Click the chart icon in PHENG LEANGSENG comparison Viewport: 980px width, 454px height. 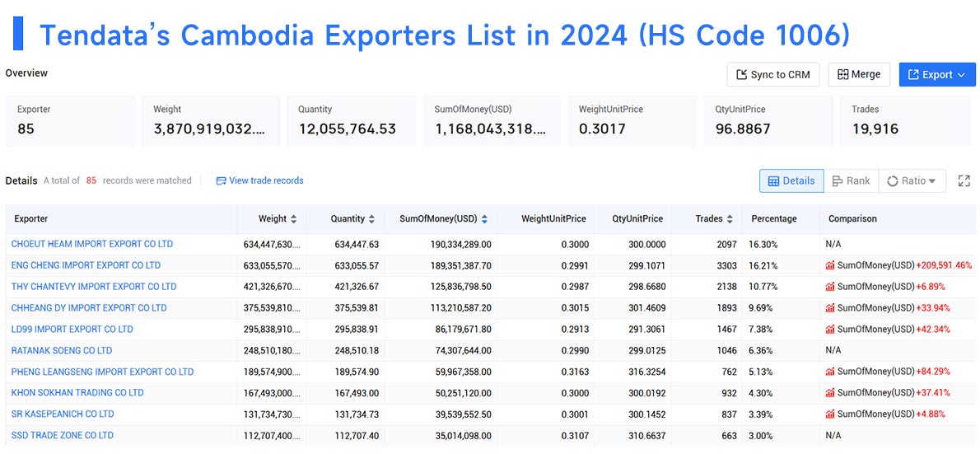pyautogui.click(x=830, y=372)
